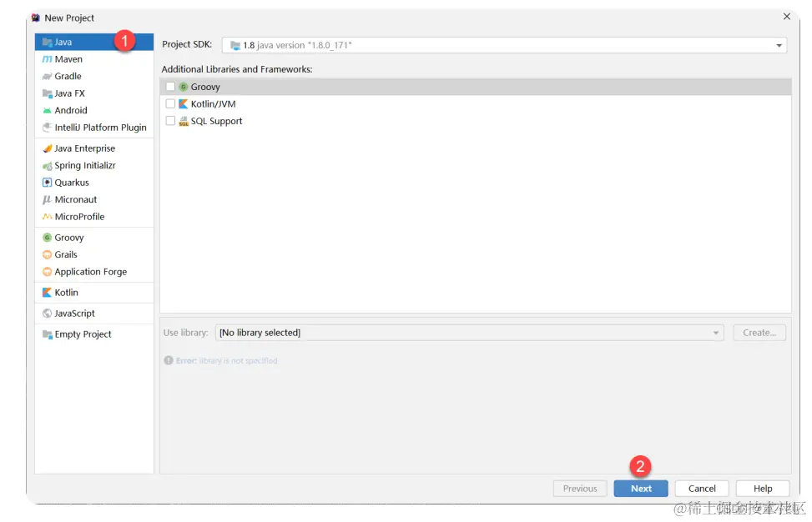Click '[No library selected]' text
This screenshot has height=522, width=812.
click(x=260, y=333)
